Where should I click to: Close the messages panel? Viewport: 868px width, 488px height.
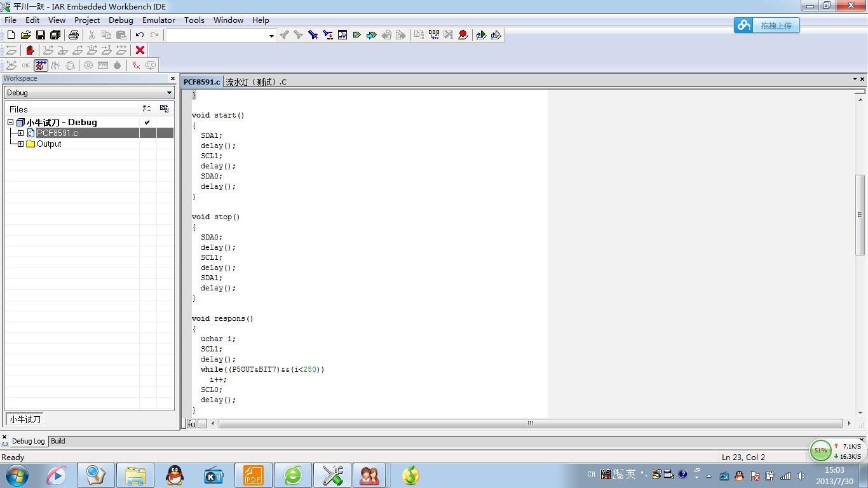coord(4,438)
